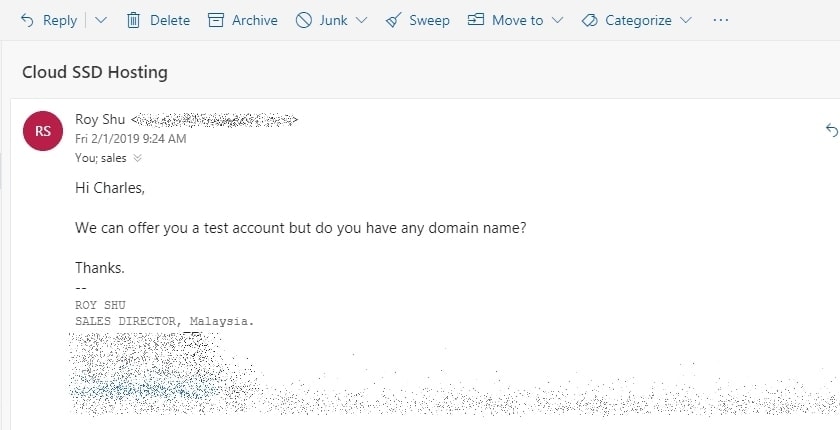Click the Move to folder icon
The height and width of the screenshot is (430, 840).
(x=476, y=20)
